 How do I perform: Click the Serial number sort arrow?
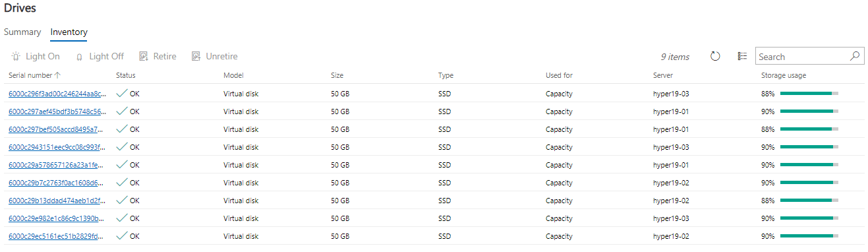(x=58, y=75)
